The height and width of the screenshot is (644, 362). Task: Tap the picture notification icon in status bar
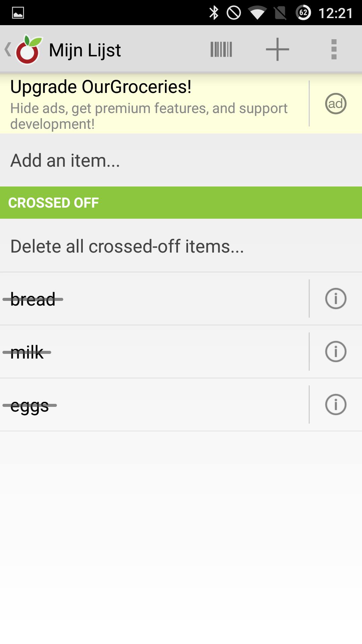(18, 13)
